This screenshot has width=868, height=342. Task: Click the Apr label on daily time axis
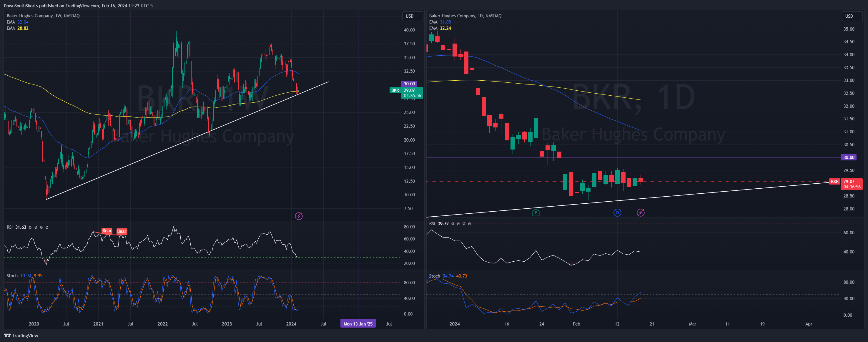tap(809, 324)
